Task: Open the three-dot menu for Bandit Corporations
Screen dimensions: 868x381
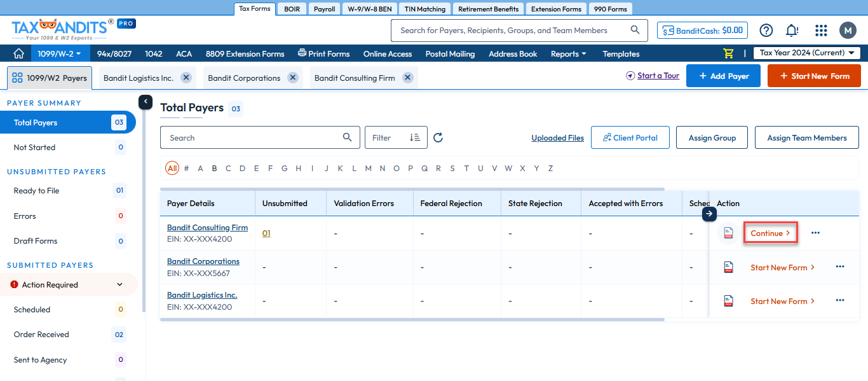Action: click(x=840, y=267)
